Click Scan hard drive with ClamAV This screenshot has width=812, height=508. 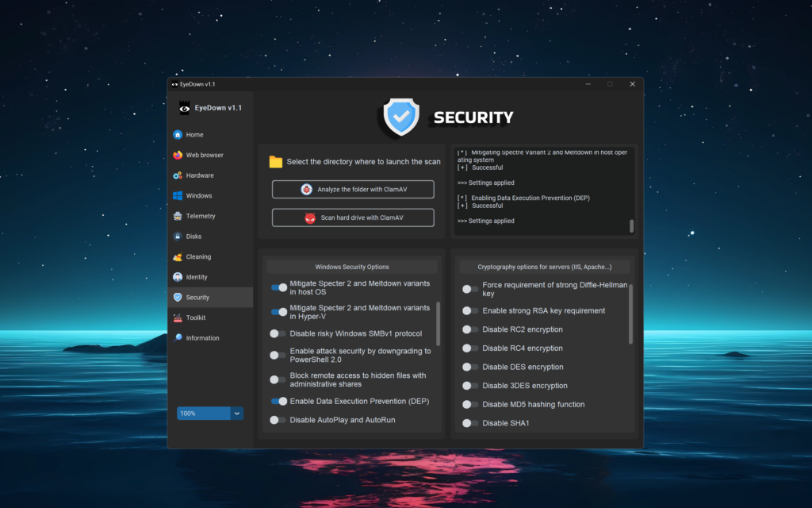click(x=353, y=217)
